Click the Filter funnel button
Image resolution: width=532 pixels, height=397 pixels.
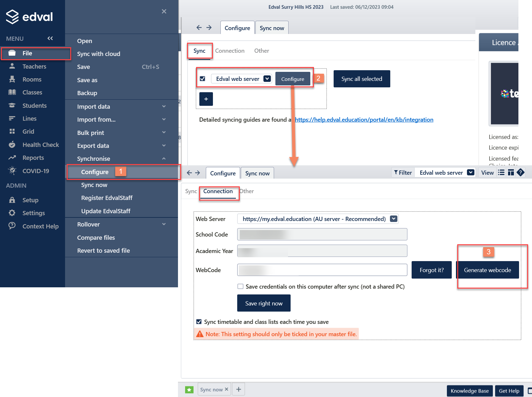[x=403, y=173]
